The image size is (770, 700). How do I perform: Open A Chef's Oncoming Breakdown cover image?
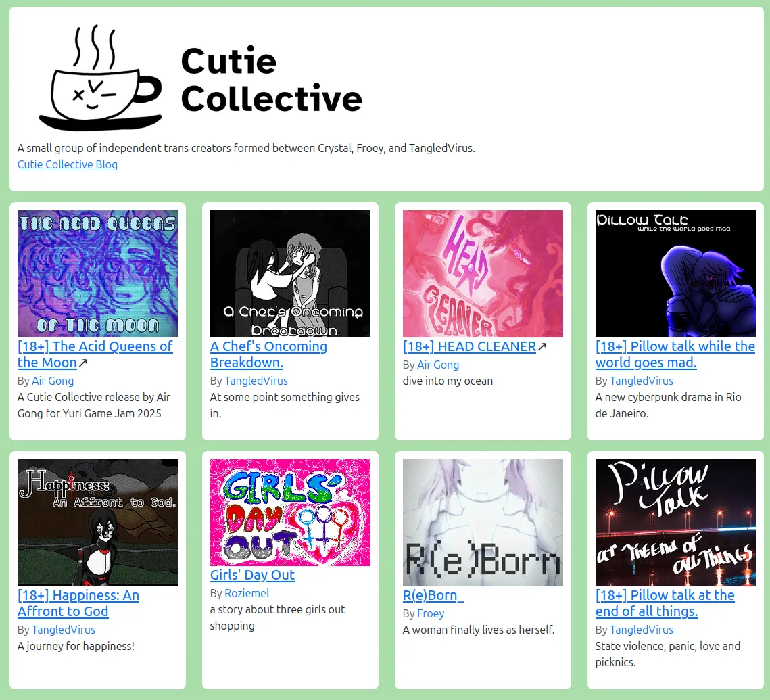pos(290,274)
